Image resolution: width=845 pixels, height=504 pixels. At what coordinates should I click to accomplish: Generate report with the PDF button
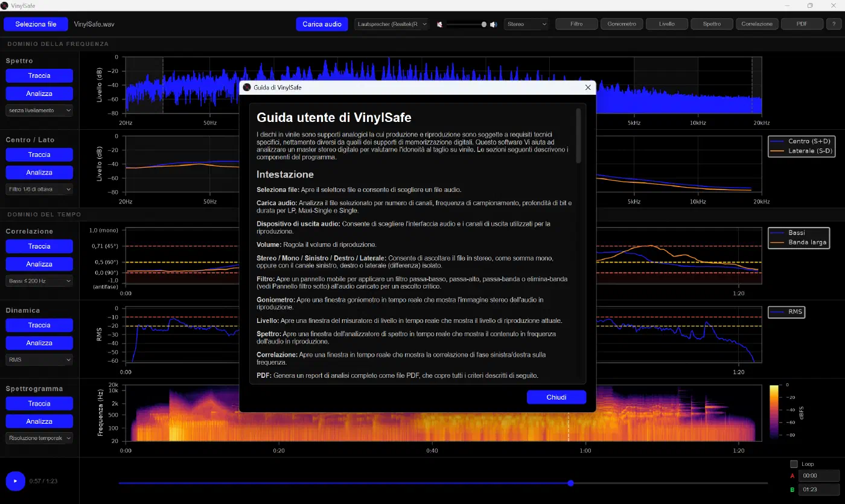802,24
